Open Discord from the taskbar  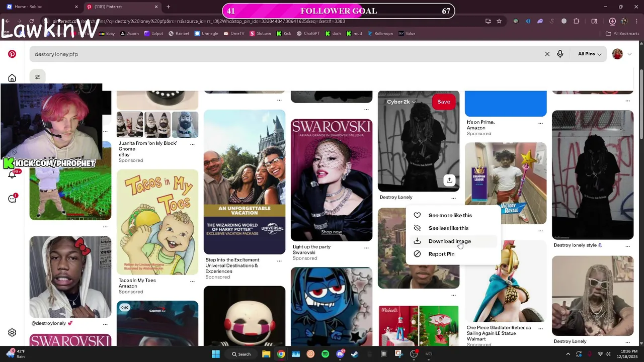340,354
